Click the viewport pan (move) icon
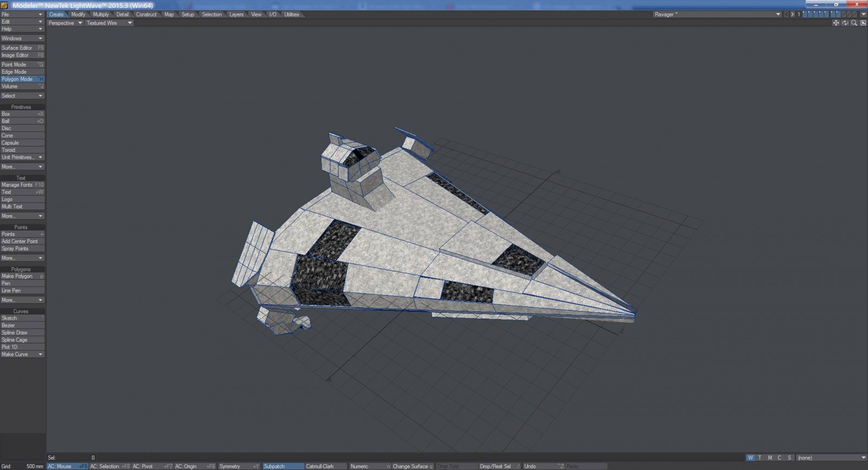 pos(836,23)
